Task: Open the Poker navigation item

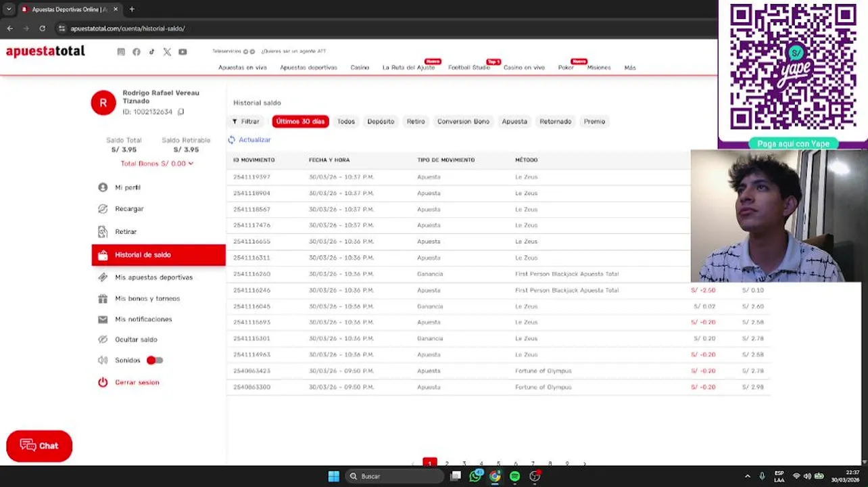Action: [566, 68]
